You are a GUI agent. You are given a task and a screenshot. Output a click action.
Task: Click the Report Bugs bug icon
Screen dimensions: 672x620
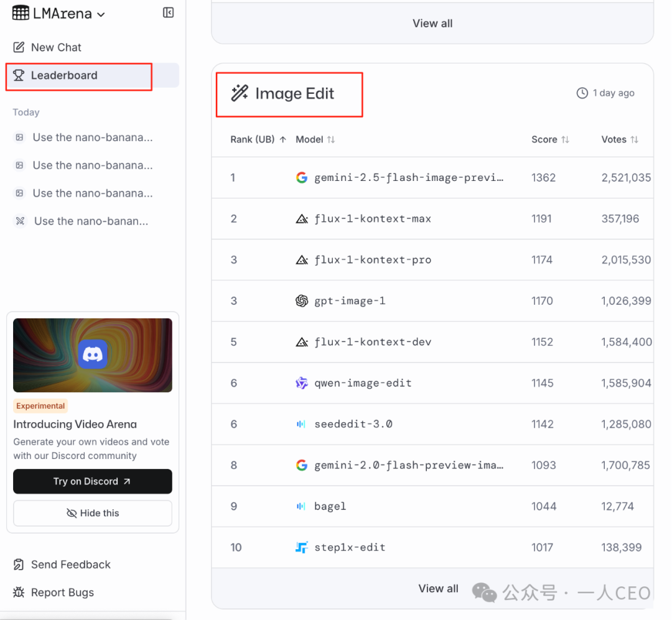pyautogui.click(x=19, y=592)
